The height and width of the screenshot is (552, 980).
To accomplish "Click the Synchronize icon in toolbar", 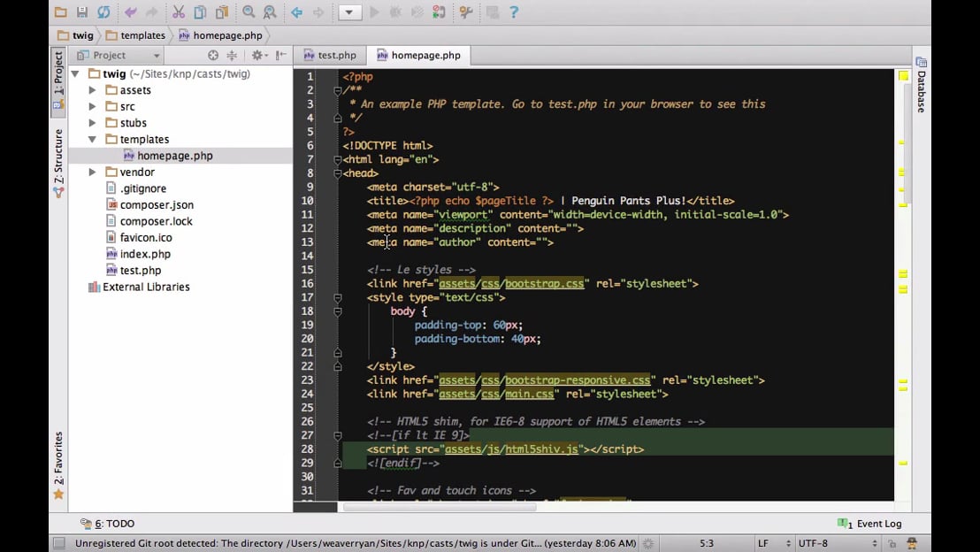I will [x=104, y=12].
